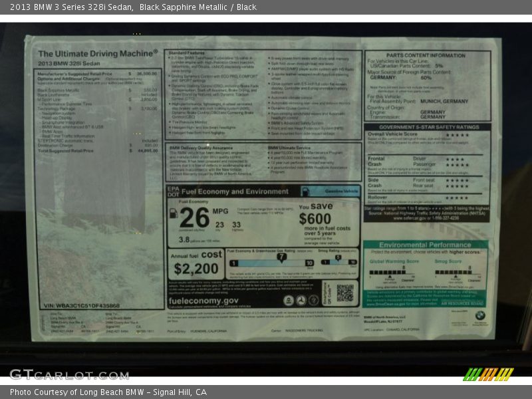Click the fuel pump icon beside 26 MPG
532x399 pixels.
[174, 214]
